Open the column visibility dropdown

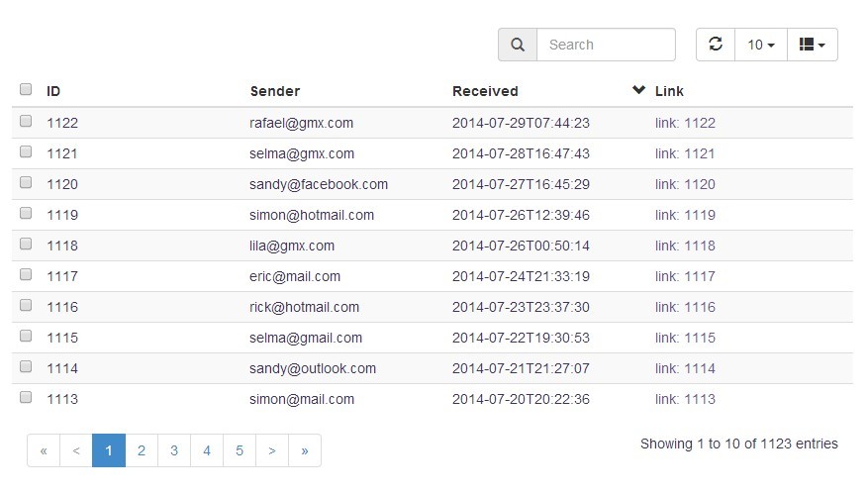[x=812, y=45]
